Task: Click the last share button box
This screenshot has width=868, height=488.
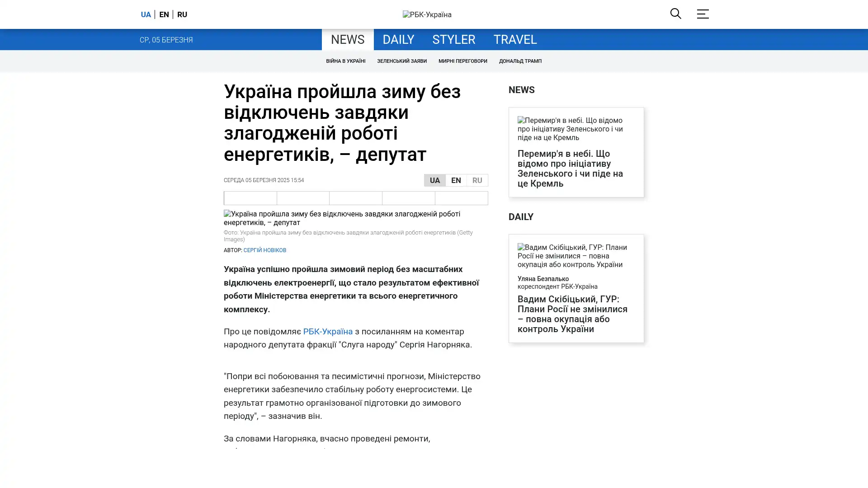Action: pyautogui.click(x=461, y=198)
